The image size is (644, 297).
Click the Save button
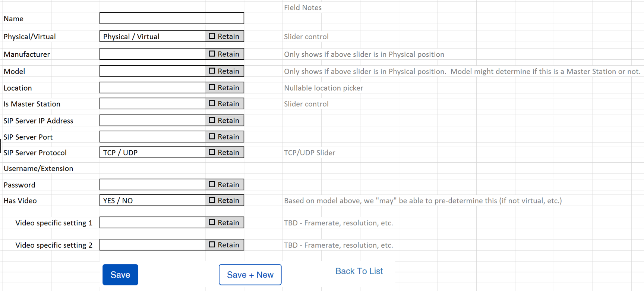coord(120,275)
